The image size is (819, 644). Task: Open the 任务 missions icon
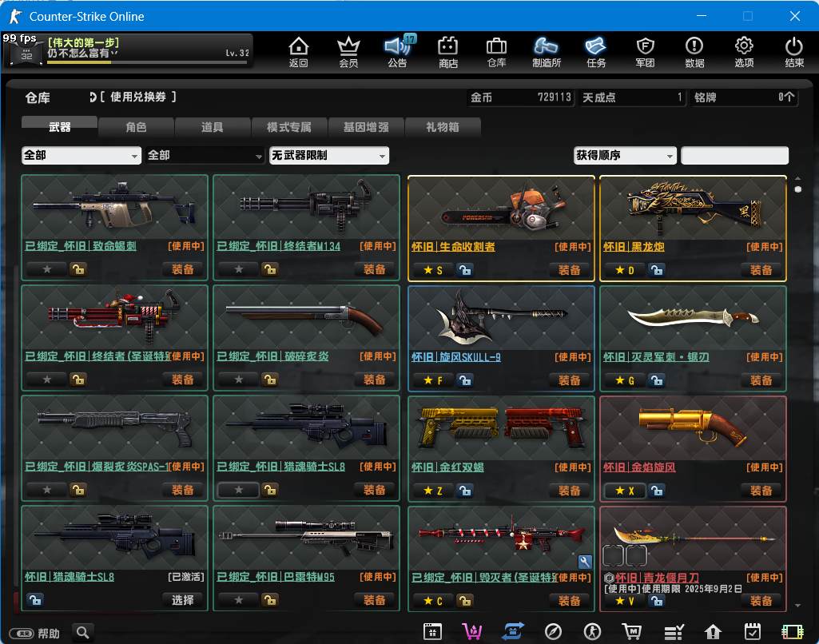pyautogui.click(x=595, y=52)
